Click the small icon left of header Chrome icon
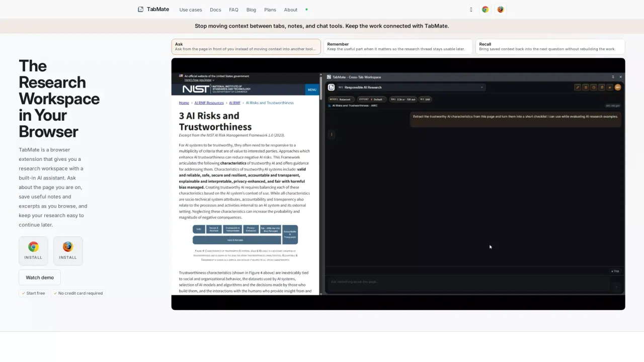The height and width of the screenshot is (362, 644). point(471,10)
